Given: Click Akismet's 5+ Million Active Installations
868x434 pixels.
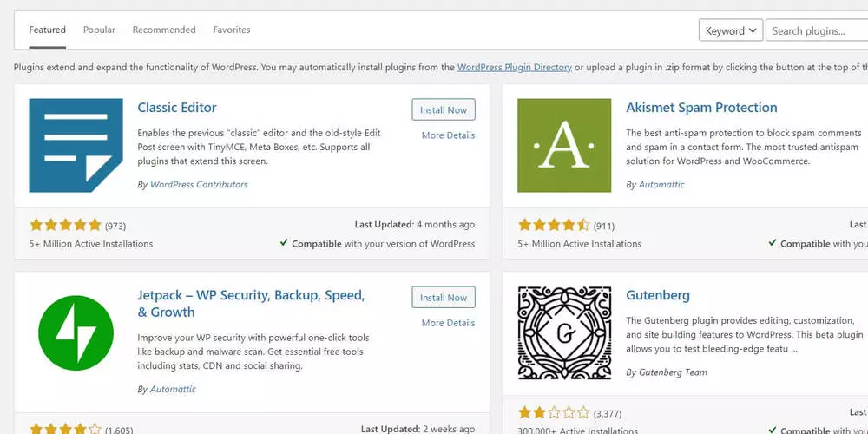Looking at the screenshot, I should click(579, 244).
